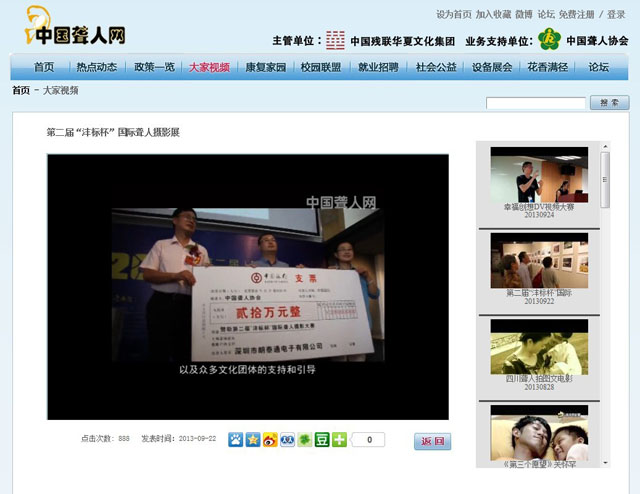Click 免费注册 link
Screen dimensions: 640x494
coord(576,15)
